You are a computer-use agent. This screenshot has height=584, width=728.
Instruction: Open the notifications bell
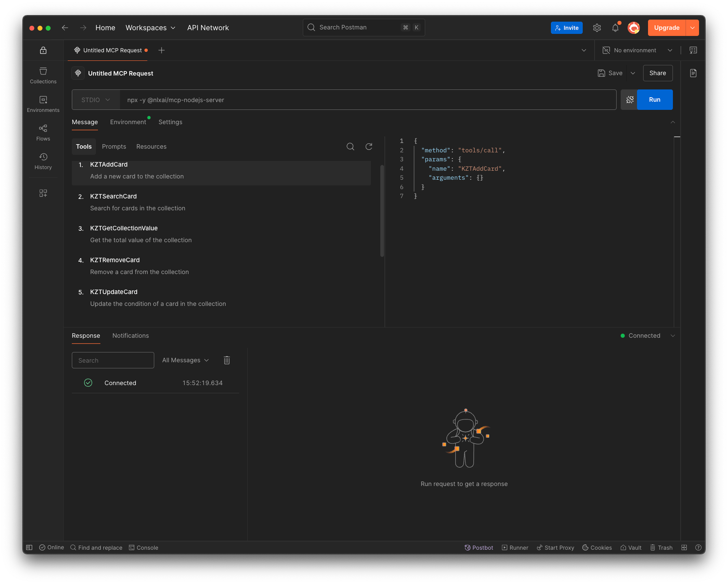(615, 28)
